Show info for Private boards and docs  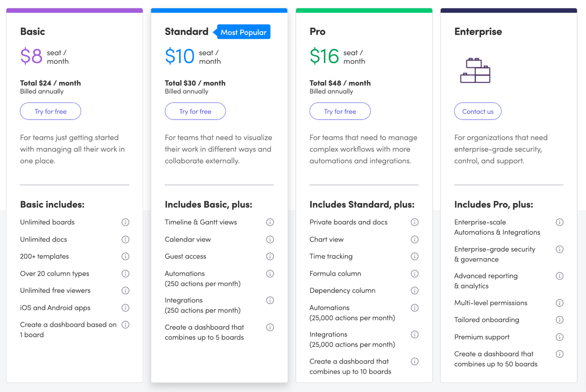(x=415, y=222)
